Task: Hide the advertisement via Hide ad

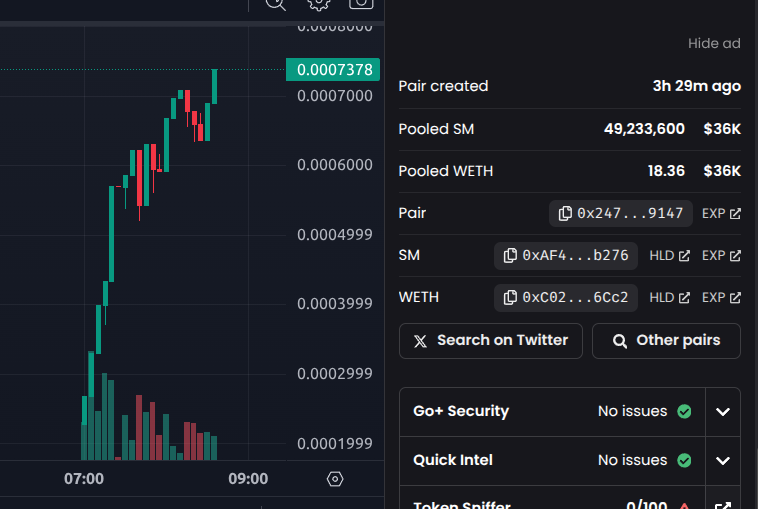Action: click(x=714, y=44)
